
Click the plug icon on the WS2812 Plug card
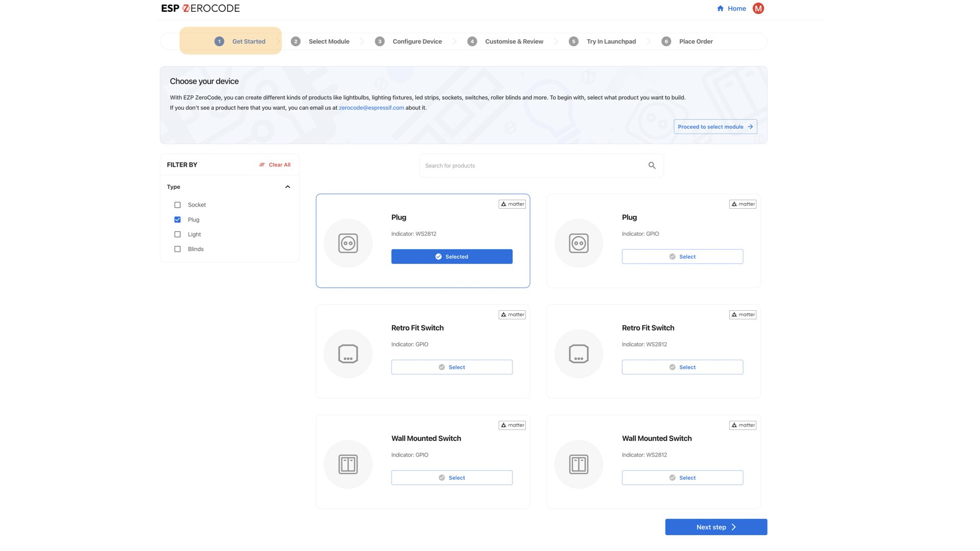pos(348,243)
